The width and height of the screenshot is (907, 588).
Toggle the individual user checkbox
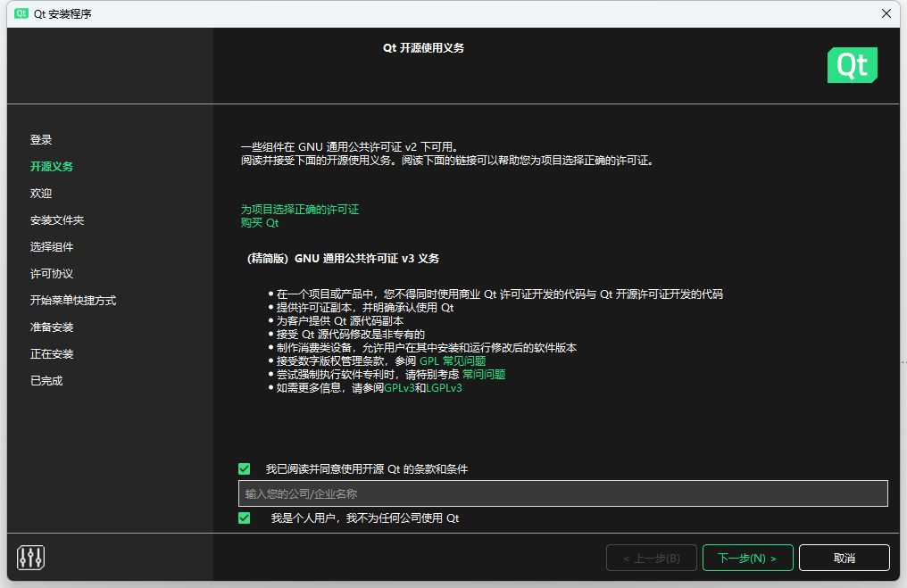tap(244, 518)
